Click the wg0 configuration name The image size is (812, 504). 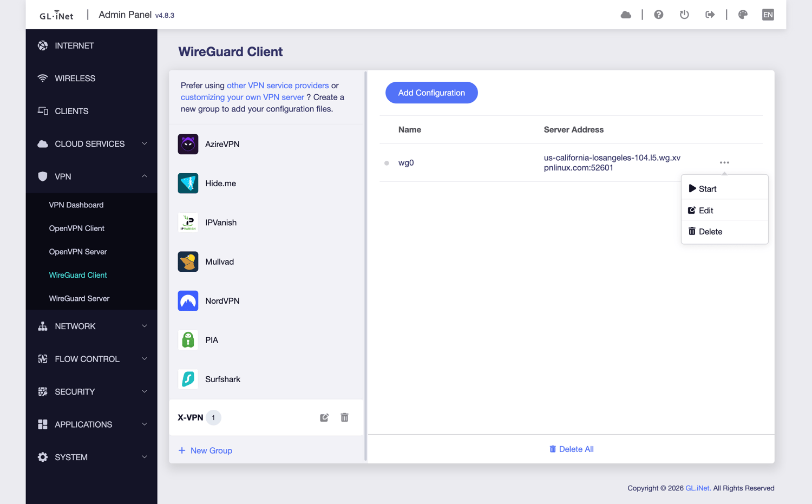[x=406, y=162]
